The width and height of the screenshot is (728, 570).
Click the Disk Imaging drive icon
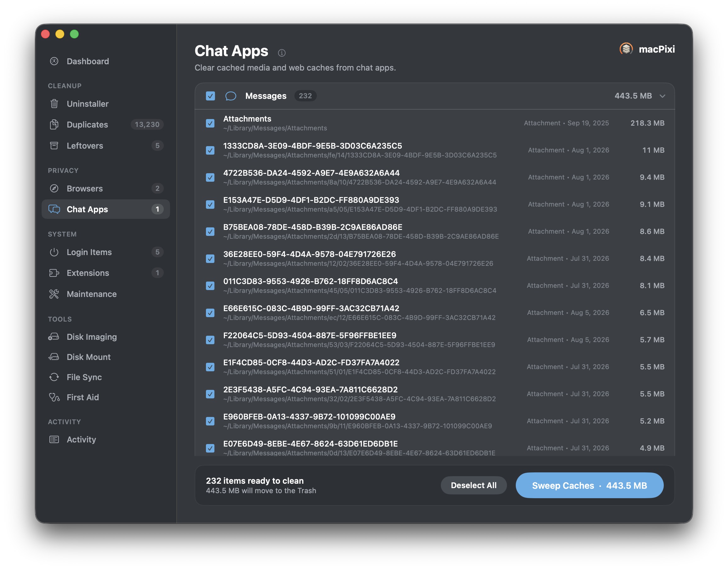(x=54, y=337)
